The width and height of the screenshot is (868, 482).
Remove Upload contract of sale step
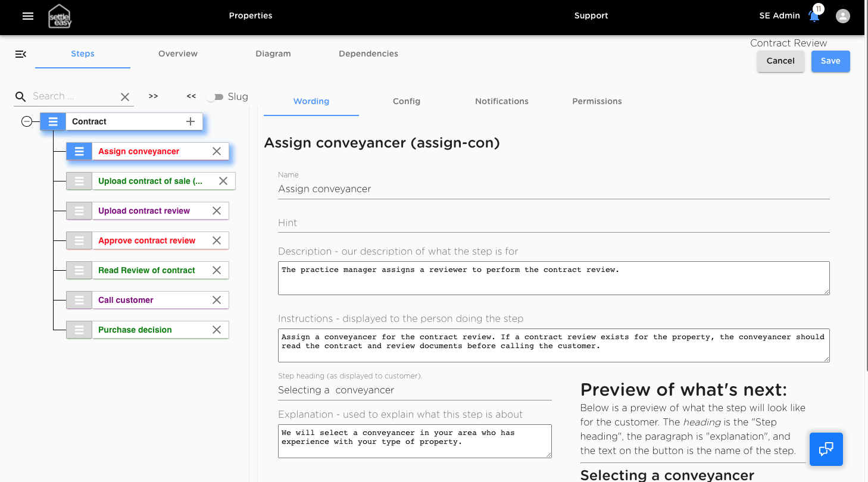pyautogui.click(x=223, y=181)
